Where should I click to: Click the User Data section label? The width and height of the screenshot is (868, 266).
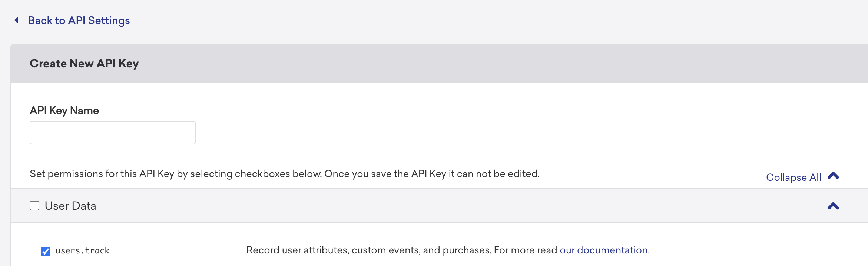point(70,206)
